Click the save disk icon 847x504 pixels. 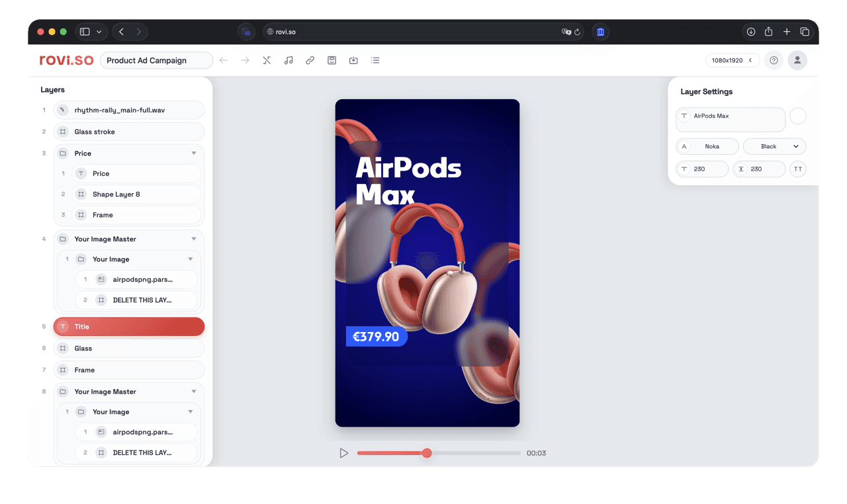332,60
